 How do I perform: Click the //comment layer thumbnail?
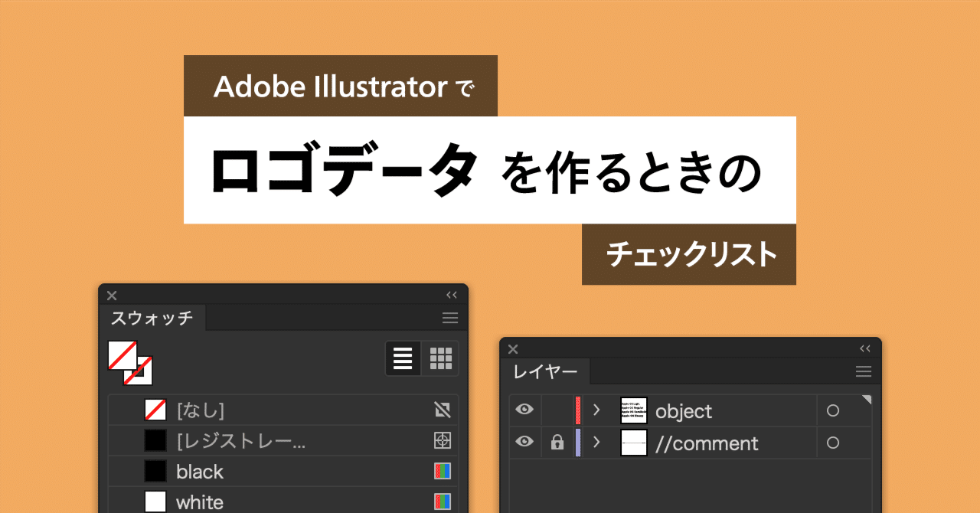634,443
